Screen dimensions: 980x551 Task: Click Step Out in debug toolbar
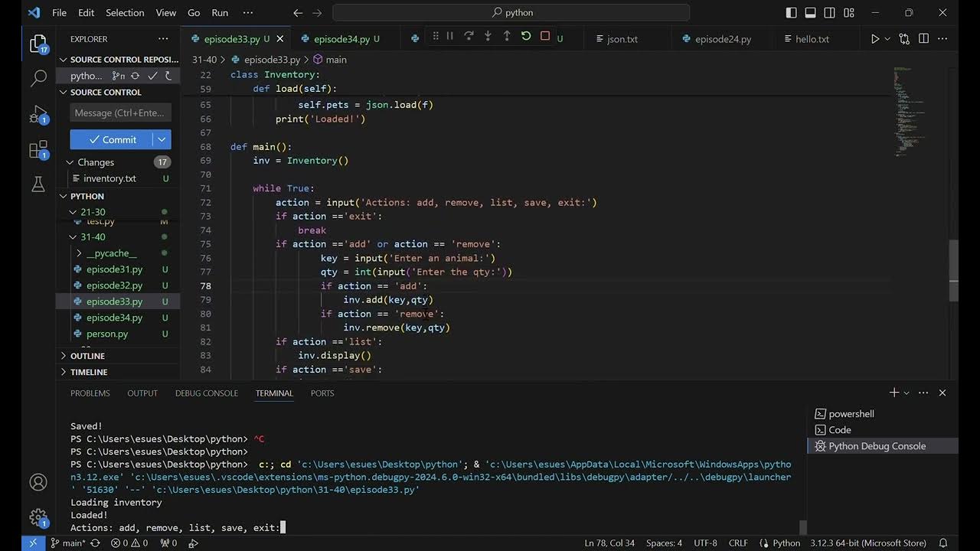(507, 36)
